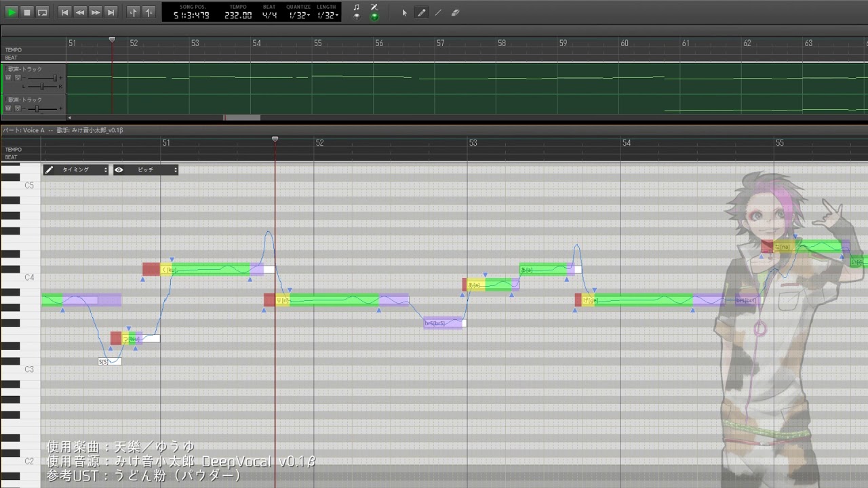Solo the first vocal track
Viewport: 868px width, 488px height.
[17, 78]
